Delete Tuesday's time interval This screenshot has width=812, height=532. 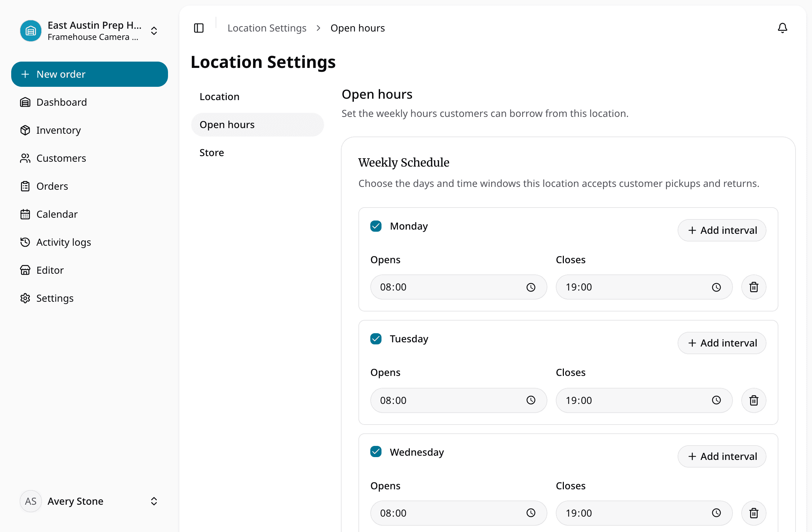[x=754, y=400]
